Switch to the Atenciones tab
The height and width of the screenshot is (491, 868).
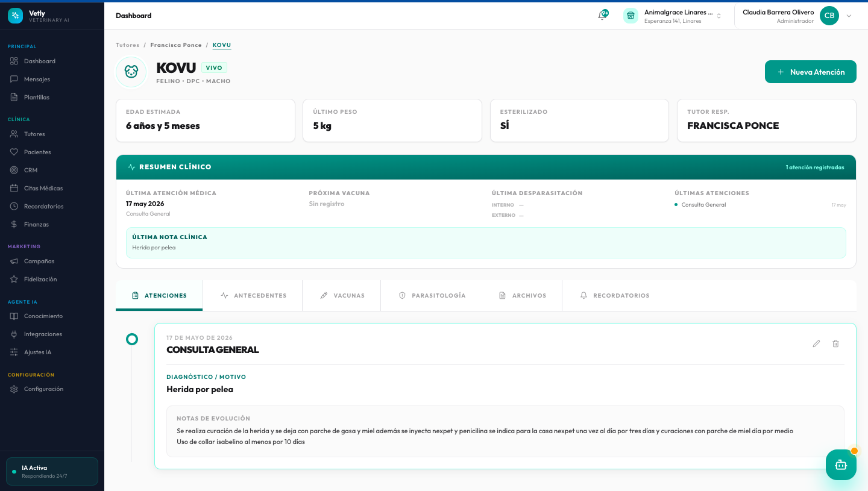click(x=159, y=295)
